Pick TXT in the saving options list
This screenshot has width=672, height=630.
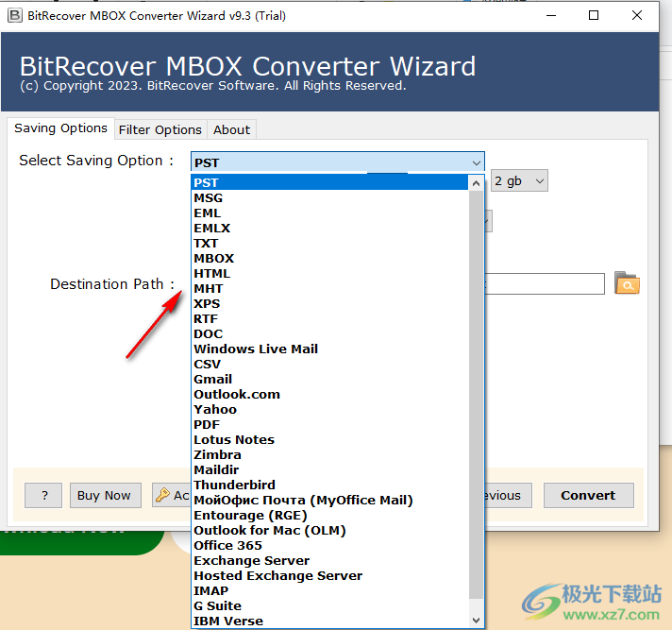pos(329,243)
